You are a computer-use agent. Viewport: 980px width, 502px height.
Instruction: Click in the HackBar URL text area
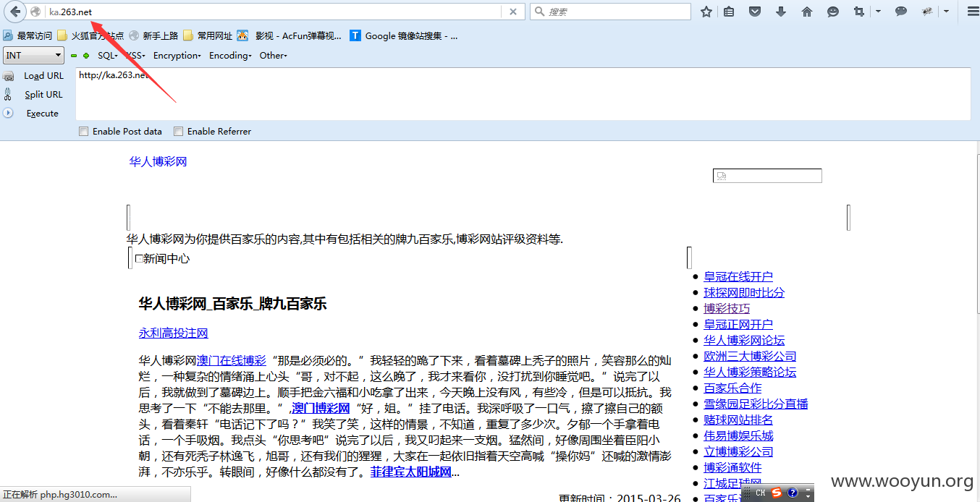[x=523, y=94]
